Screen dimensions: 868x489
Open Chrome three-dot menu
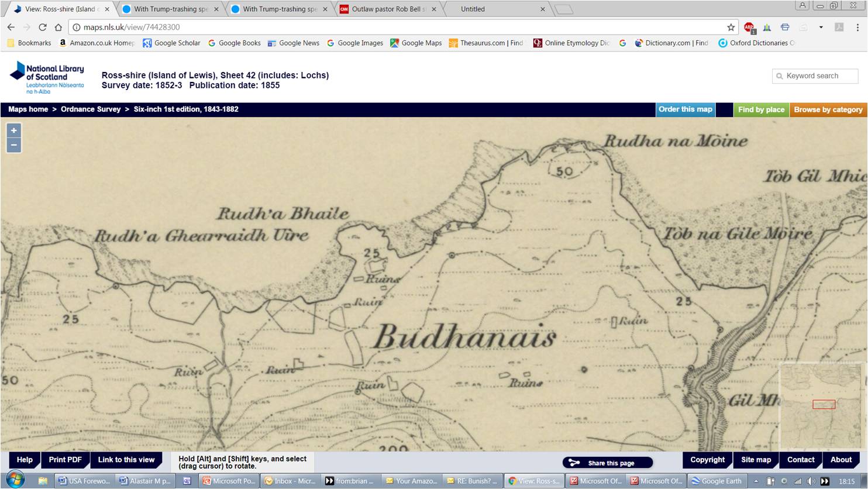coord(857,27)
